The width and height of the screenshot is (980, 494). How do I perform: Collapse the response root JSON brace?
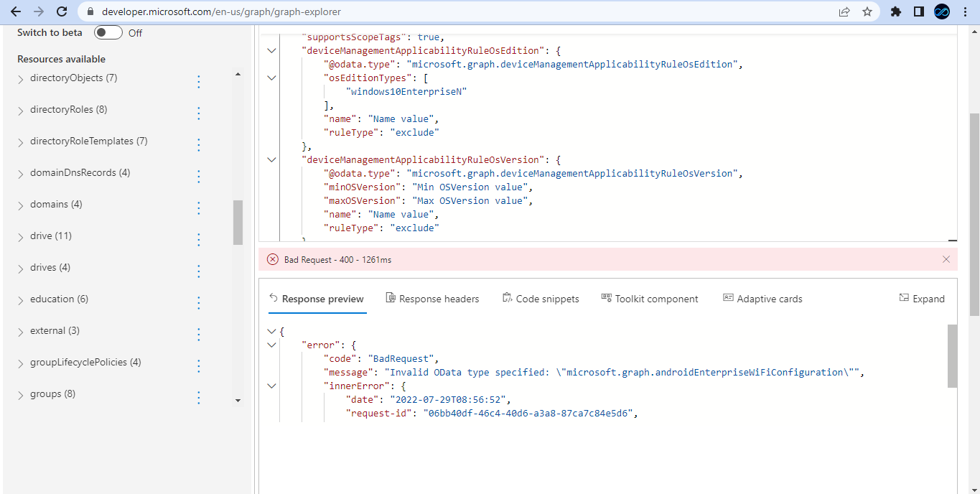(x=271, y=331)
